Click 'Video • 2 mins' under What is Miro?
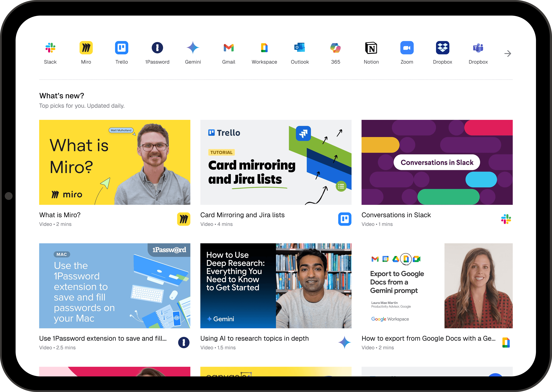Viewport: 552px width, 392px height. coord(55,224)
